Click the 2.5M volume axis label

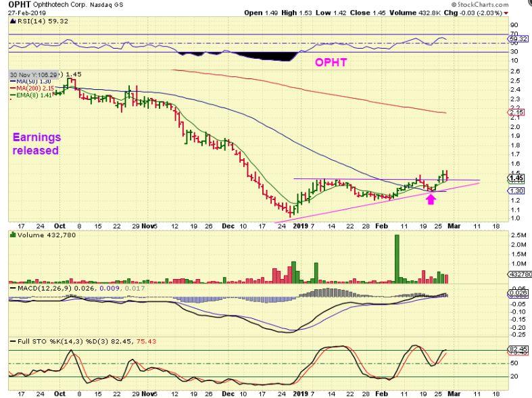coord(518,235)
